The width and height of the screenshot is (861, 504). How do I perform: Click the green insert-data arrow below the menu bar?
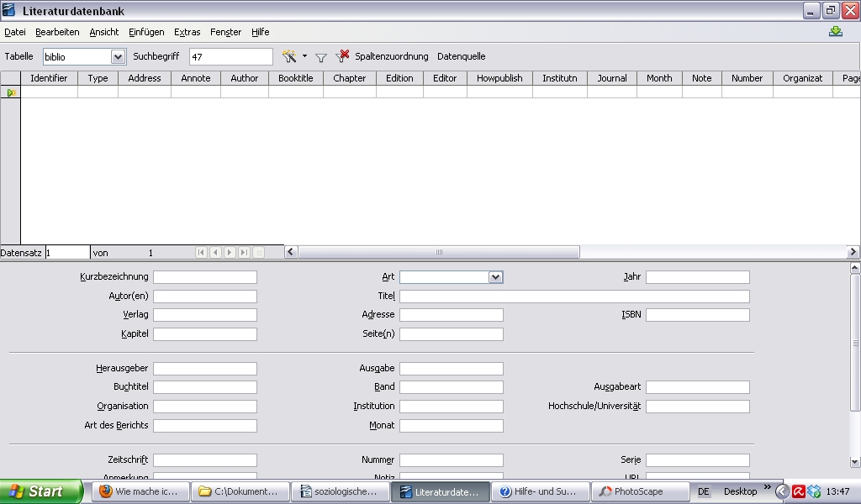click(835, 31)
